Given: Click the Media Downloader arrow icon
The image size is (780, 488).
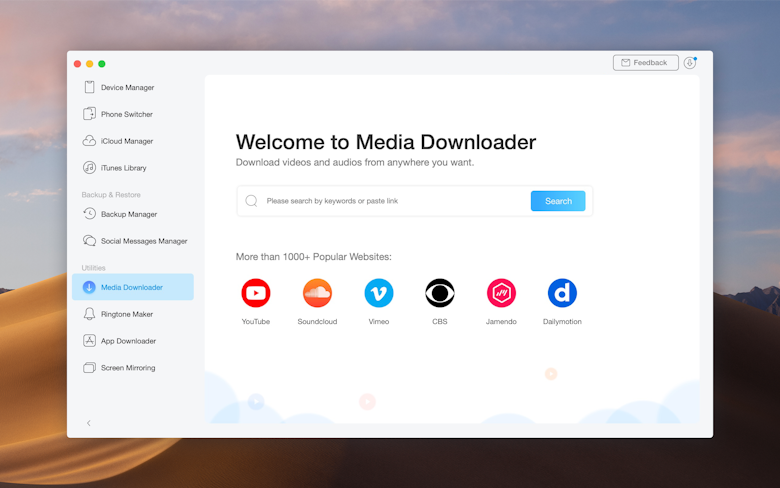Looking at the screenshot, I should pos(89,287).
